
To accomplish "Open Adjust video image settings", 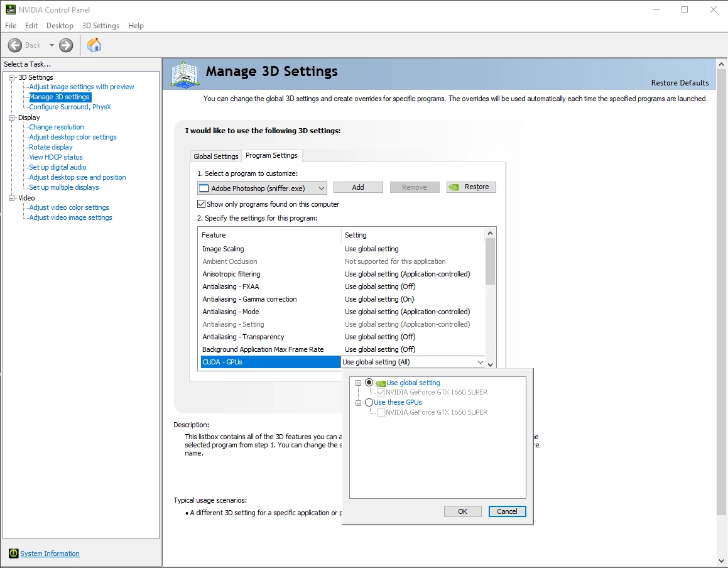I will click(70, 217).
